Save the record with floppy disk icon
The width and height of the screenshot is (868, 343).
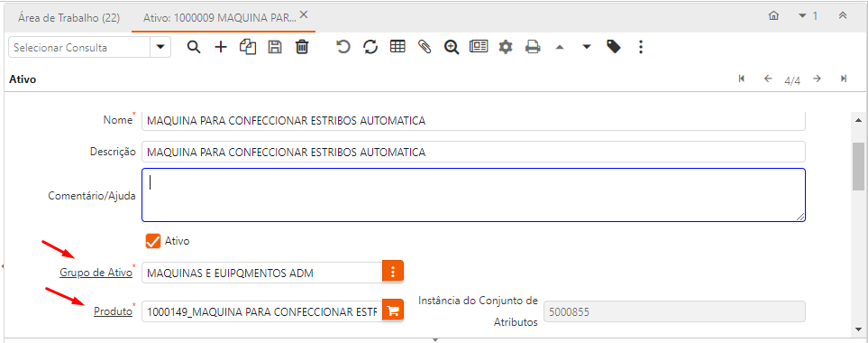coord(275,47)
